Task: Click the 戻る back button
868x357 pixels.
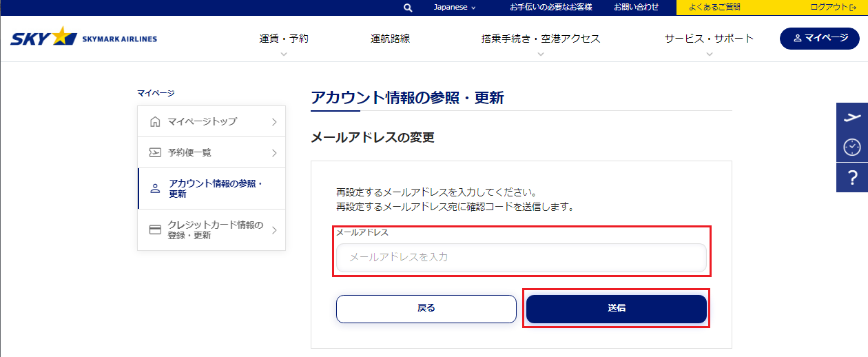Action: 426,309
